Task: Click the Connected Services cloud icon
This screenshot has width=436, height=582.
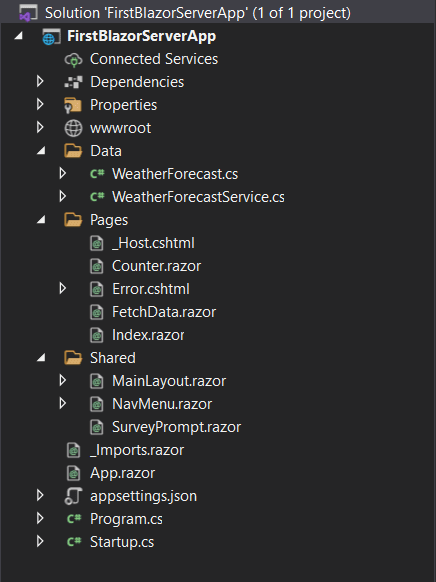Action: (73, 59)
